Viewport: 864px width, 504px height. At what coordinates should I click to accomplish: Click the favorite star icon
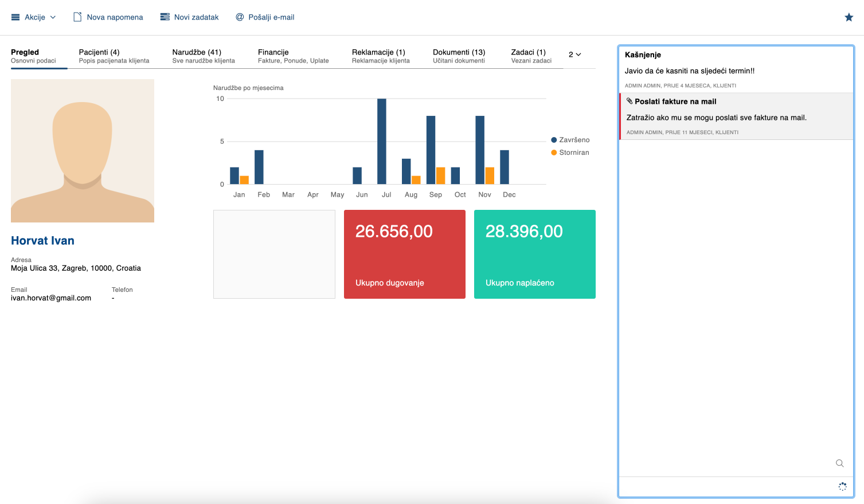(x=849, y=17)
